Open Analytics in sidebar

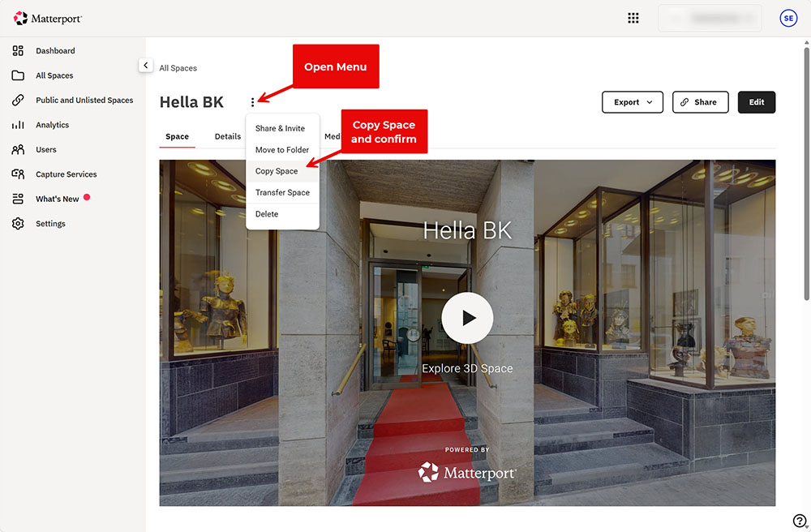[x=52, y=125]
